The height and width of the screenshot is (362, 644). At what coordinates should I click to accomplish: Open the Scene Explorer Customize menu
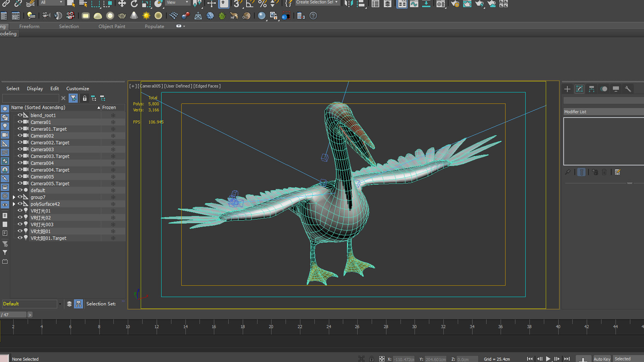pyautogui.click(x=77, y=88)
